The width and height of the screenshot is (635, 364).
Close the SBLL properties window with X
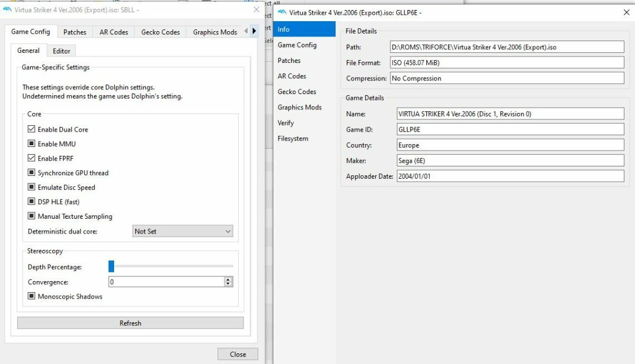point(256,9)
